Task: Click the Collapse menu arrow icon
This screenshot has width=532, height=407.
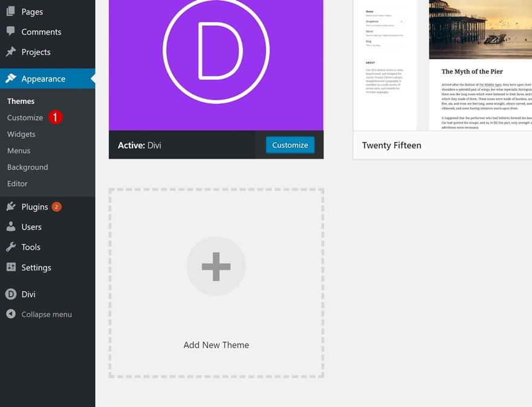Action: point(11,314)
